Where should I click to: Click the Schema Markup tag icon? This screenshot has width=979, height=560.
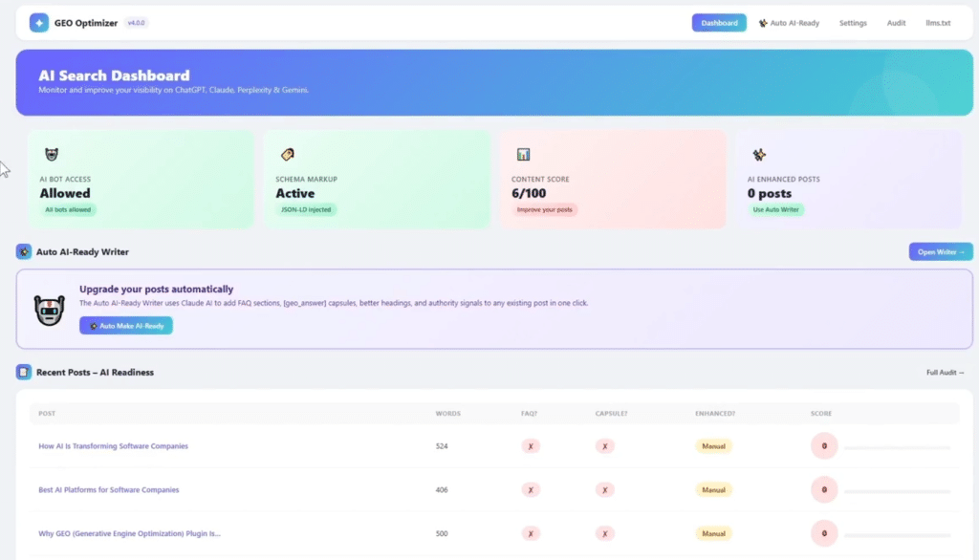point(287,155)
